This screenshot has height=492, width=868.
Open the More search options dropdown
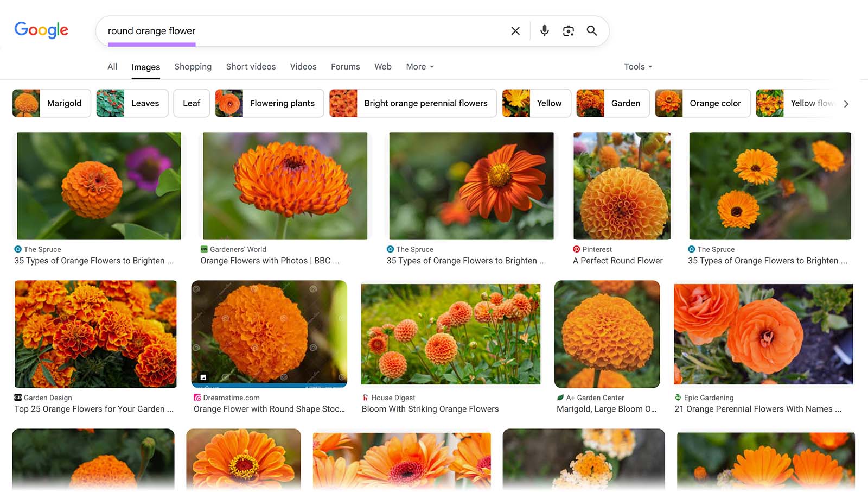click(419, 66)
